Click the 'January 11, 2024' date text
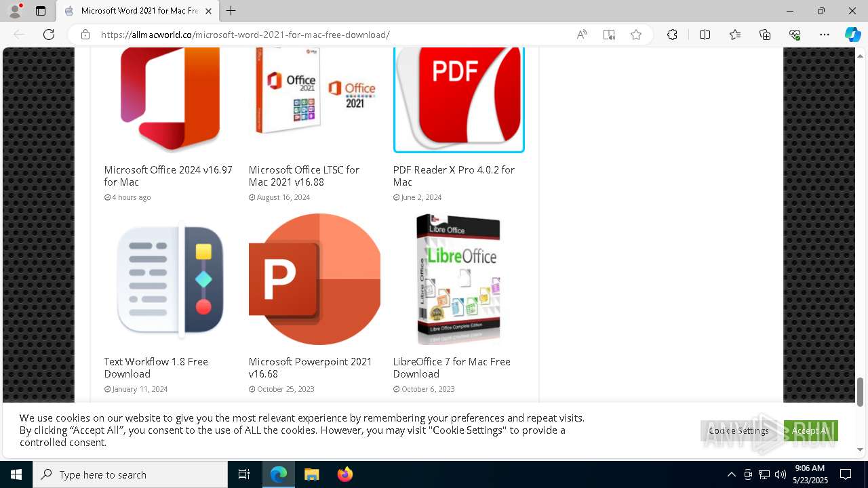 140,389
